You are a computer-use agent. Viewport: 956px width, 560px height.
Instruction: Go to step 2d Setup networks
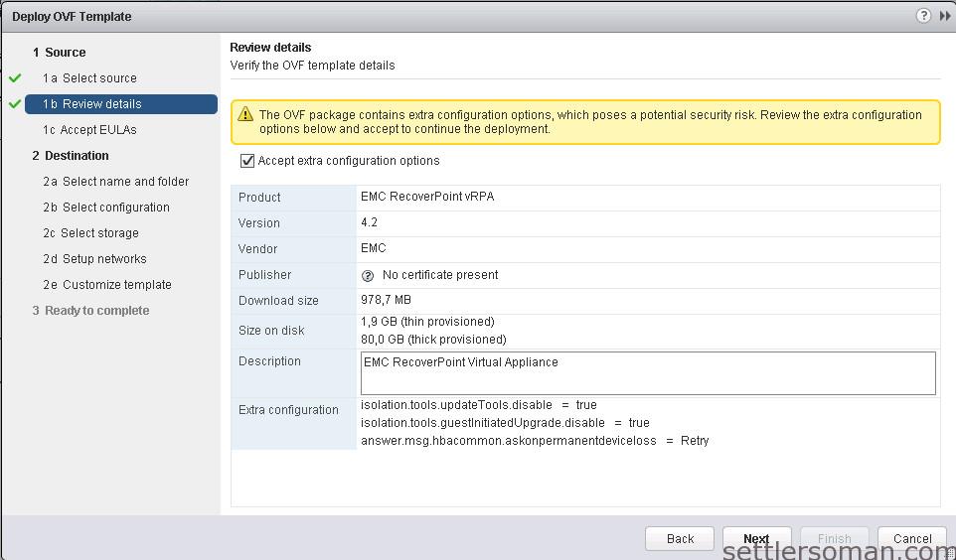[x=94, y=259]
